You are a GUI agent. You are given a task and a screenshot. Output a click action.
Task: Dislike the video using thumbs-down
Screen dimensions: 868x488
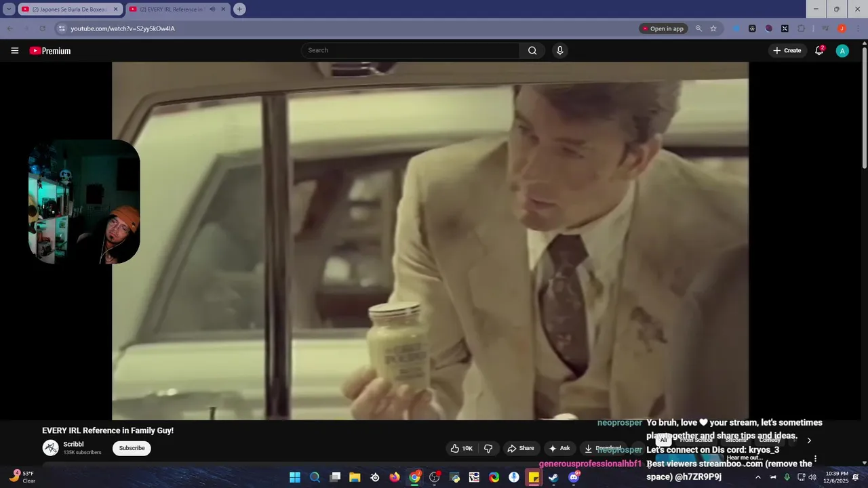pyautogui.click(x=488, y=449)
